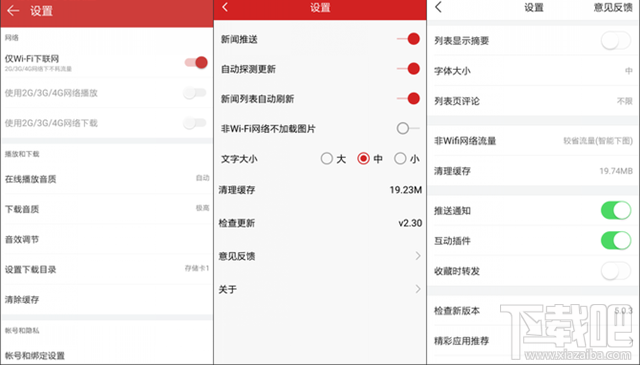Enable 非Wi-Fi网络不加载图片 switch
The width and height of the screenshot is (640, 365).
(408, 128)
